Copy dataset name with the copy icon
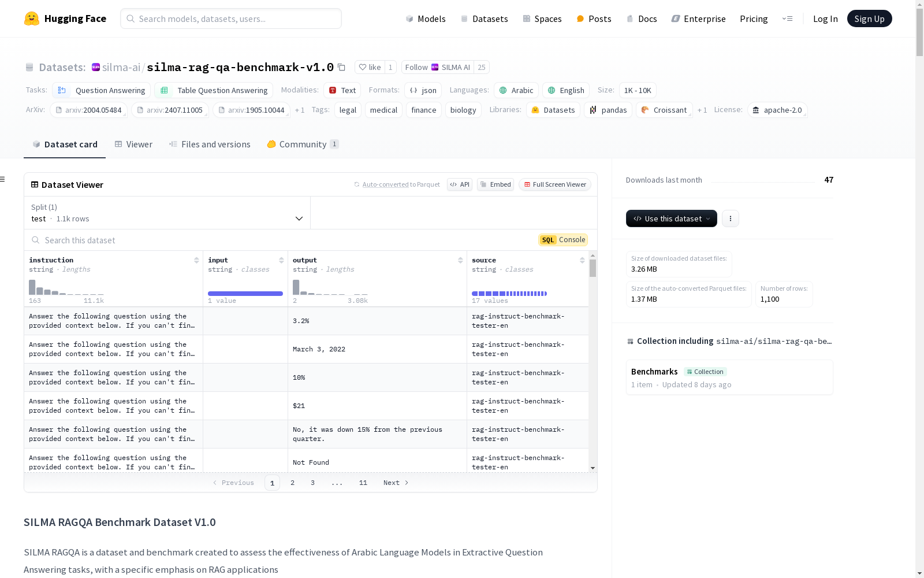 tap(341, 67)
